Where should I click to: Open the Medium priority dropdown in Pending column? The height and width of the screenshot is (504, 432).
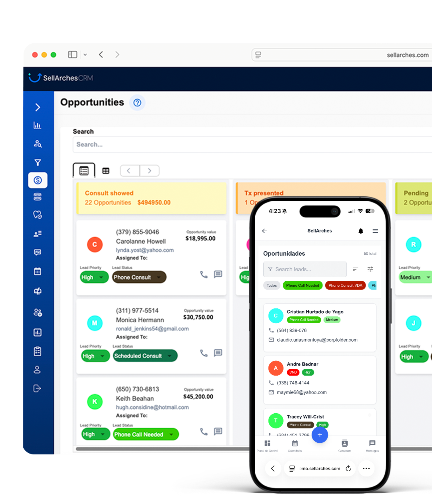[416, 277]
